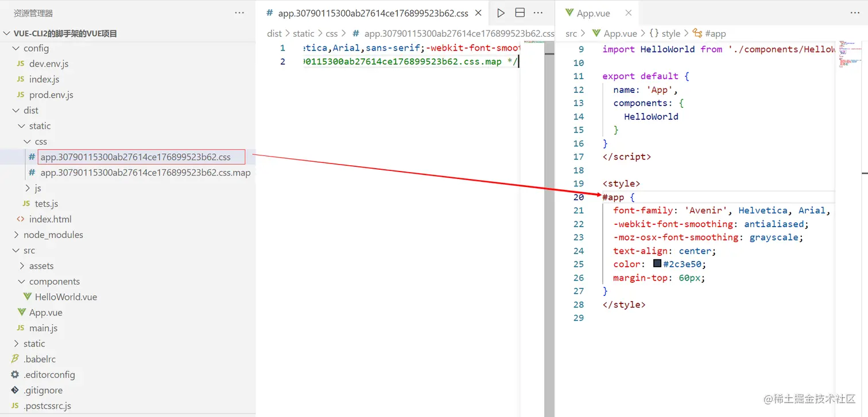Open more actions for the CSS editor group

[538, 13]
